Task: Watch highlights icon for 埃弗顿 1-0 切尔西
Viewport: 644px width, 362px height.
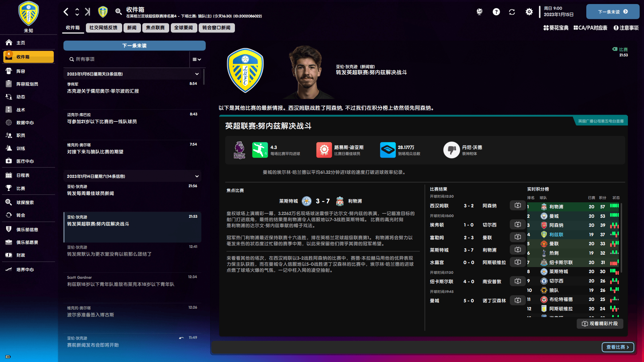Action: coord(518,224)
